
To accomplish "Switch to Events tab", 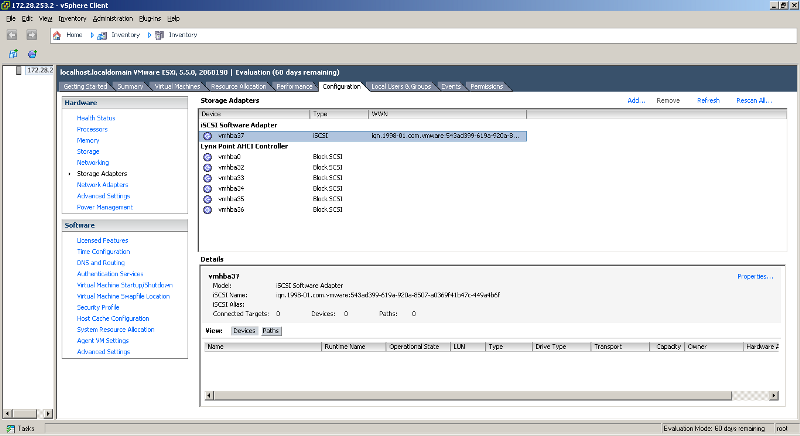I will 451,87.
